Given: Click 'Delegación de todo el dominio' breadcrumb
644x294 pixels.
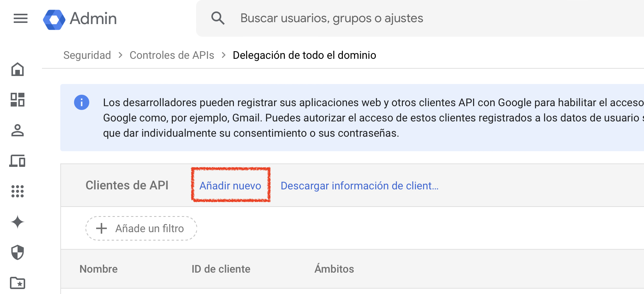Looking at the screenshot, I should click(304, 55).
